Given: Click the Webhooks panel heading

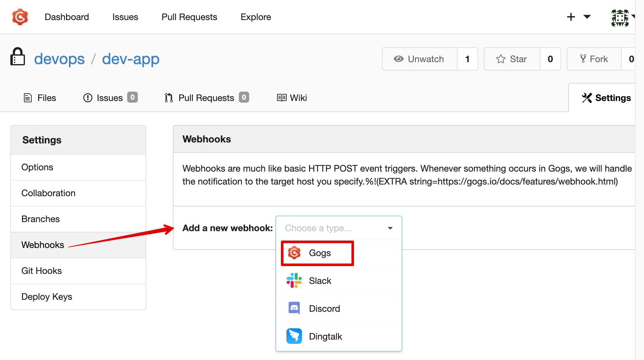Looking at the screenshot, I should coord(207,139).
